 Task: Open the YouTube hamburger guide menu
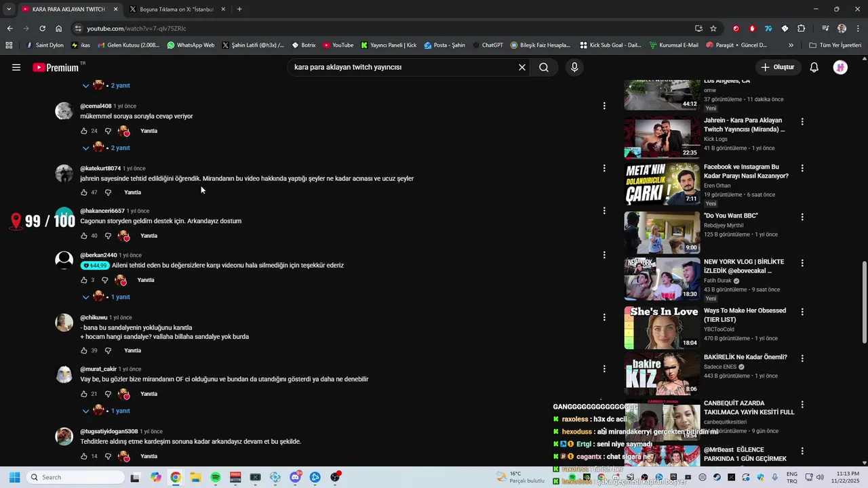[16, 67]
